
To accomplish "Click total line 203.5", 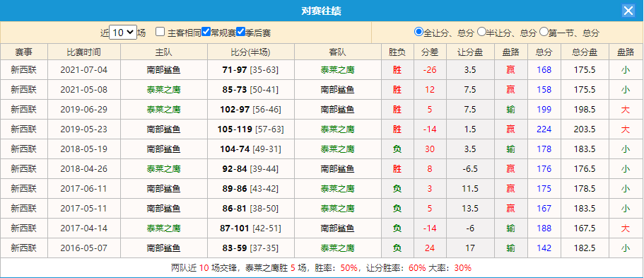I will 585,129.
